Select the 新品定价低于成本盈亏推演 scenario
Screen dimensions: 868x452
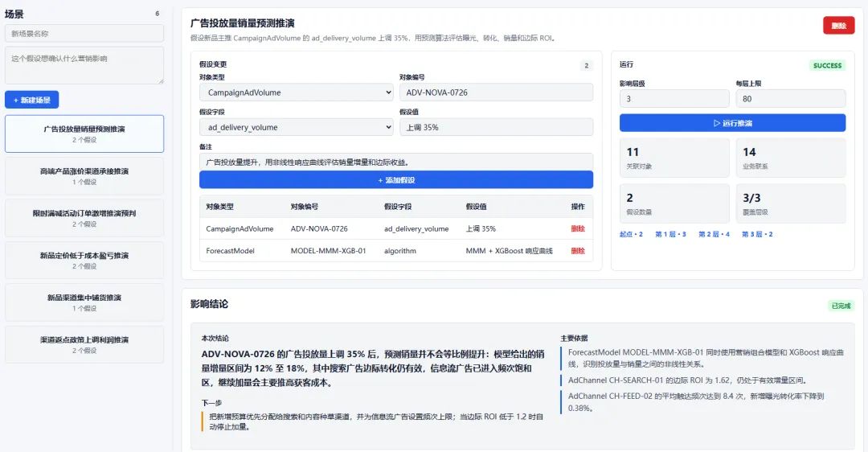click(x=84, y=261)
